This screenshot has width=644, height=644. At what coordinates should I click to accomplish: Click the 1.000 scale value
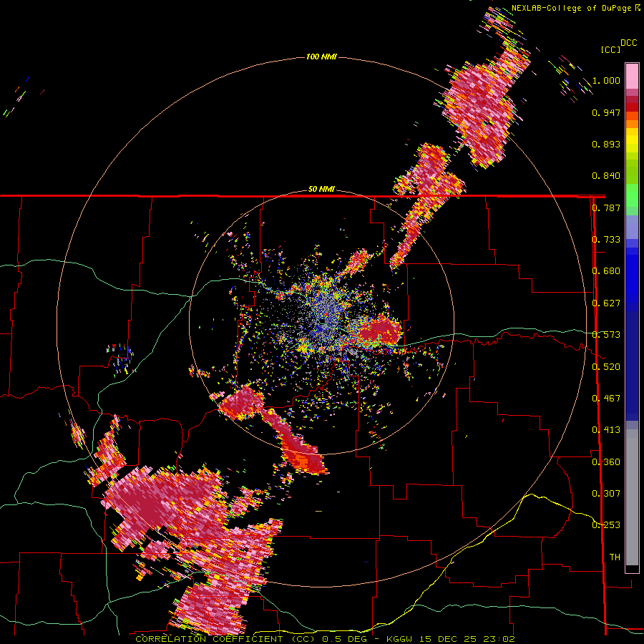[x=606, y=80]
